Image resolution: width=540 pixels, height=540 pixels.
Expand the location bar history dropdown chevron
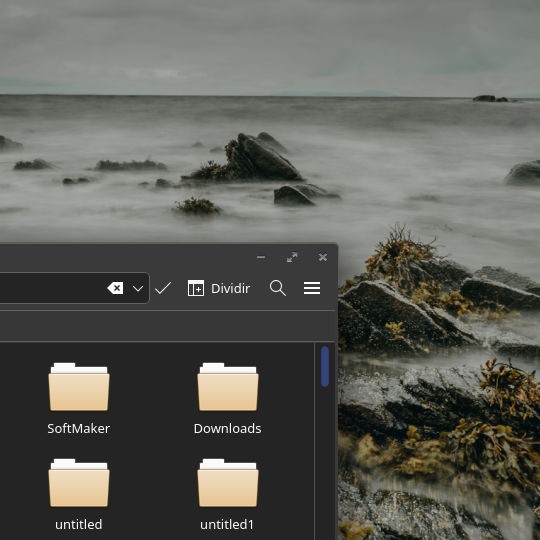[x=138, y=288]
